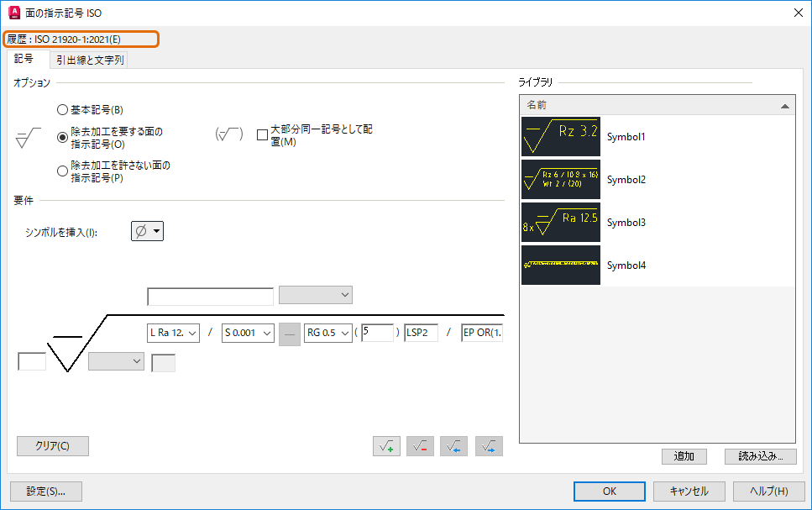This screenshot has height=510, width=812.
Task: Move requirement right with the blue arrow icon
Action: 487,446
